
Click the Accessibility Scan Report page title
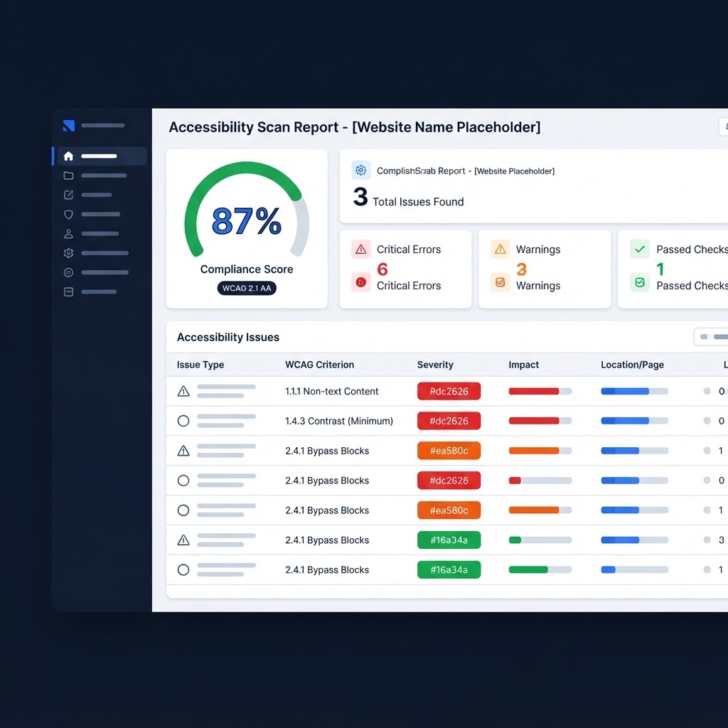pyautogui.click(x=355, y=127)
